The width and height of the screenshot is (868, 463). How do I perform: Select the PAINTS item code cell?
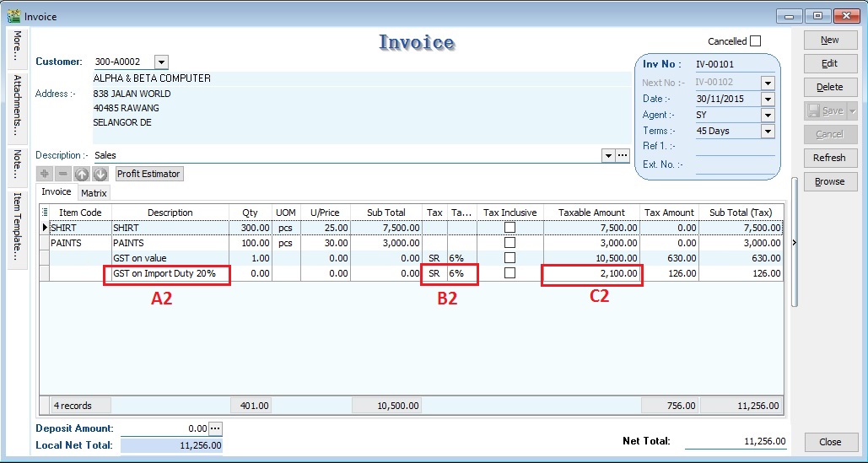point(80,243)
